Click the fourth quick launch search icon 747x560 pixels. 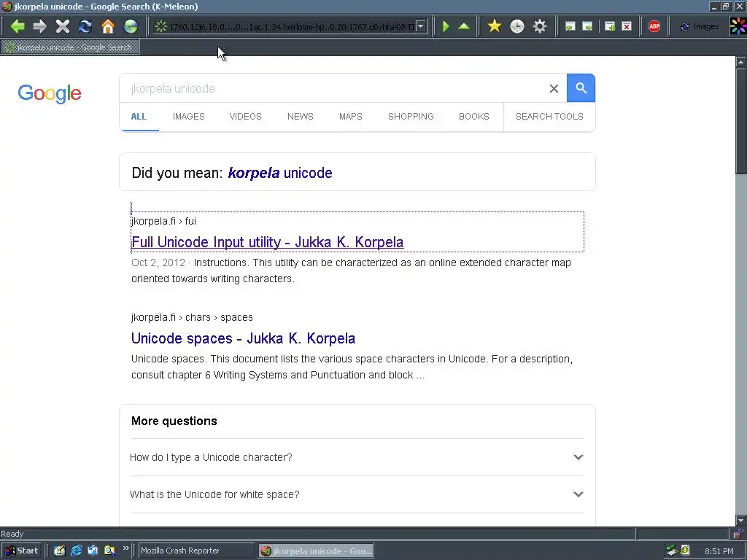(109, 551)
